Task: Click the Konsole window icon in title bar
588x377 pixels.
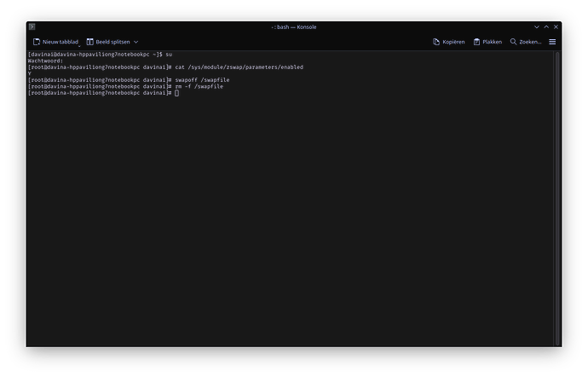Action: (32, 26)
